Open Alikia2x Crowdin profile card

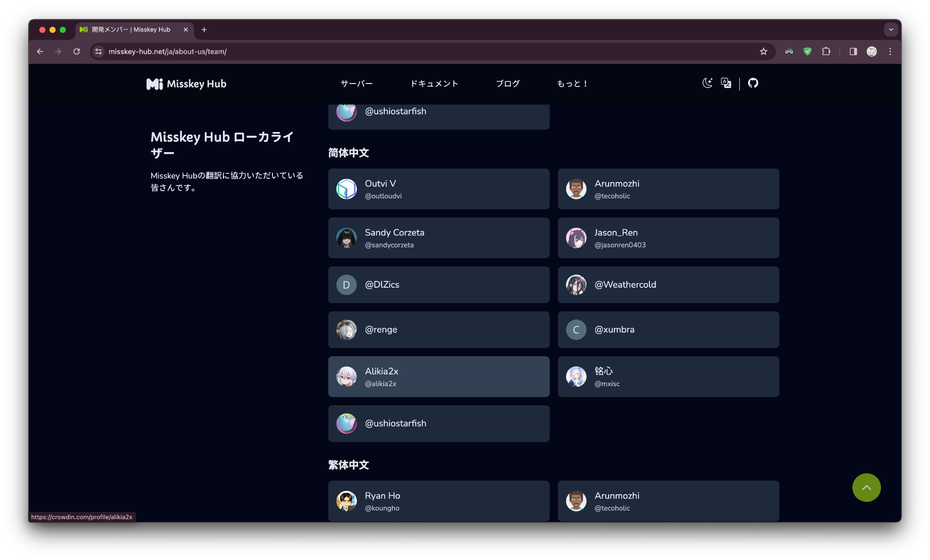[439, 377]
